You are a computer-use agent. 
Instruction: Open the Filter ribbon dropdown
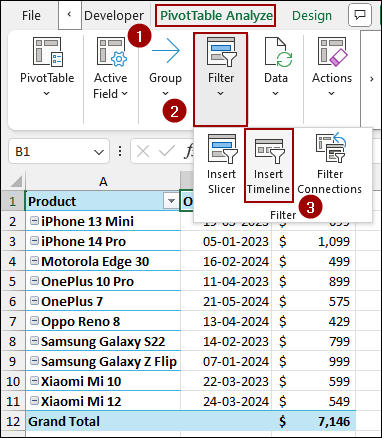click(x=221, y=79)
